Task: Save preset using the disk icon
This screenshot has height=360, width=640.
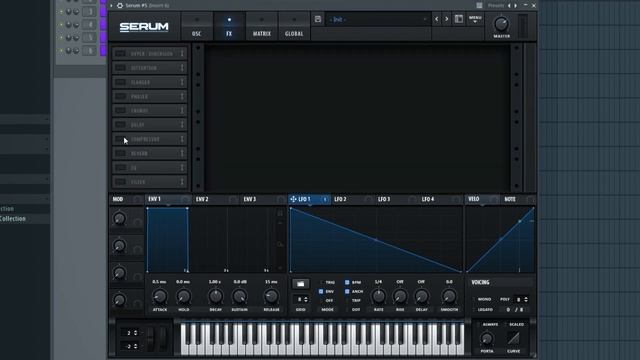Action: tap(318, 19)
